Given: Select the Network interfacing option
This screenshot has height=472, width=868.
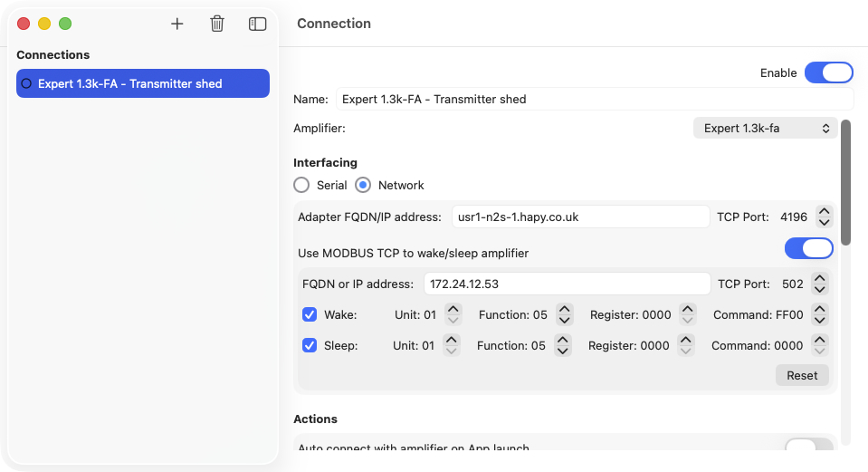Looking at the screenshot, I should pos(363,185).
